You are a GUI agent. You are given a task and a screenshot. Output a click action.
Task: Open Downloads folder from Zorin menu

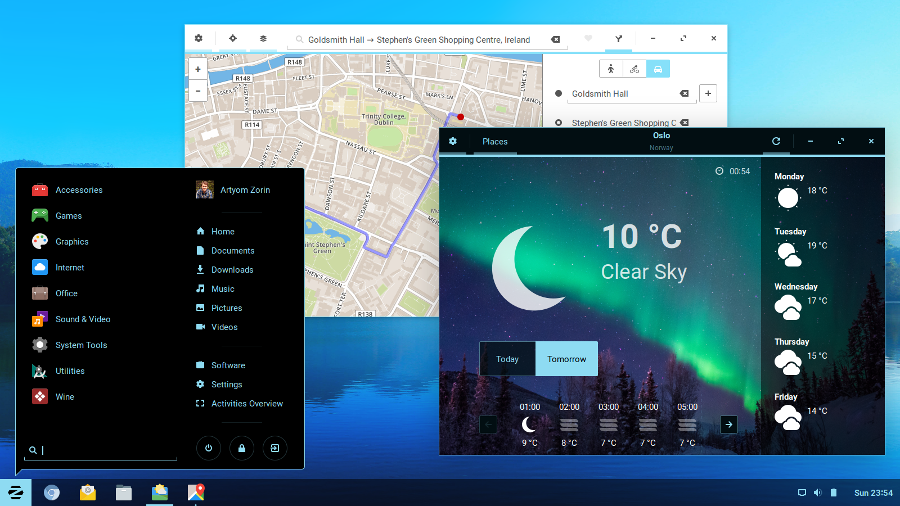(x=232, y=270)
